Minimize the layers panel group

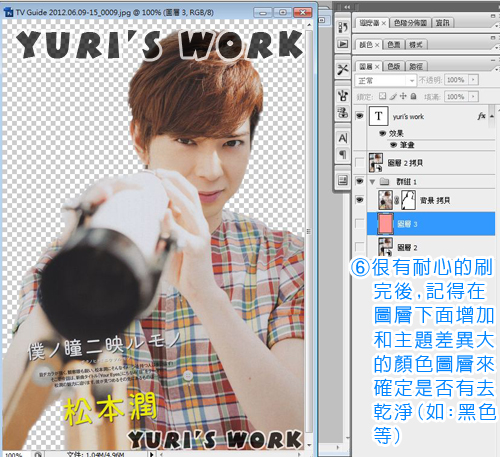493,60
